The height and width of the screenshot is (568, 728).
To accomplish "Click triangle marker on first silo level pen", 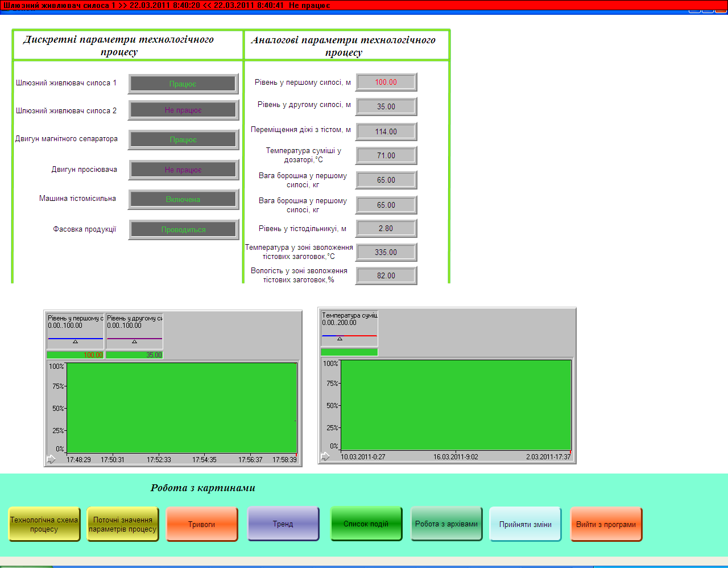I will [75, 341].
